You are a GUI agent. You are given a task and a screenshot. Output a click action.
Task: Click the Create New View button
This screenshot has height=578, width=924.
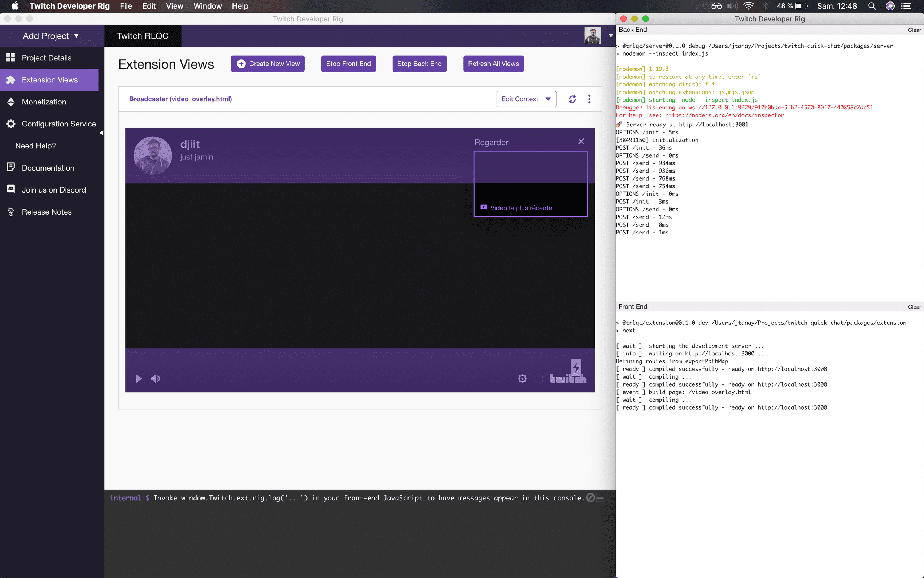[x=268, y=64]
